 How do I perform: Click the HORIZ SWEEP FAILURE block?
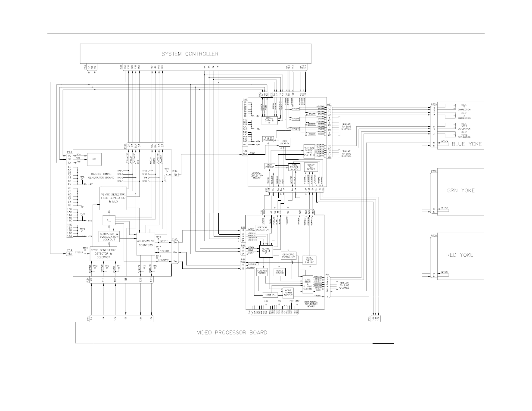(309, 260)
